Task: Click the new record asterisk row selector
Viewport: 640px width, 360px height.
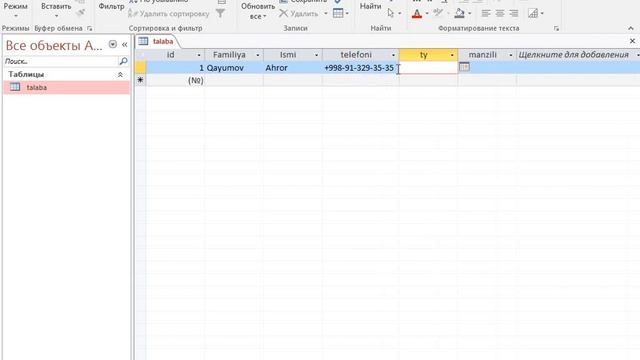Action: [x=140, y=80]
